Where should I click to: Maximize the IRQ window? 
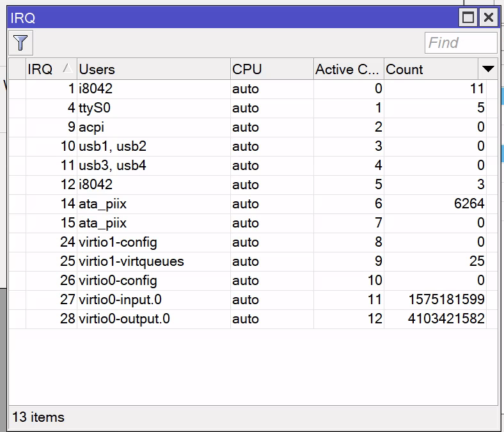468,17
